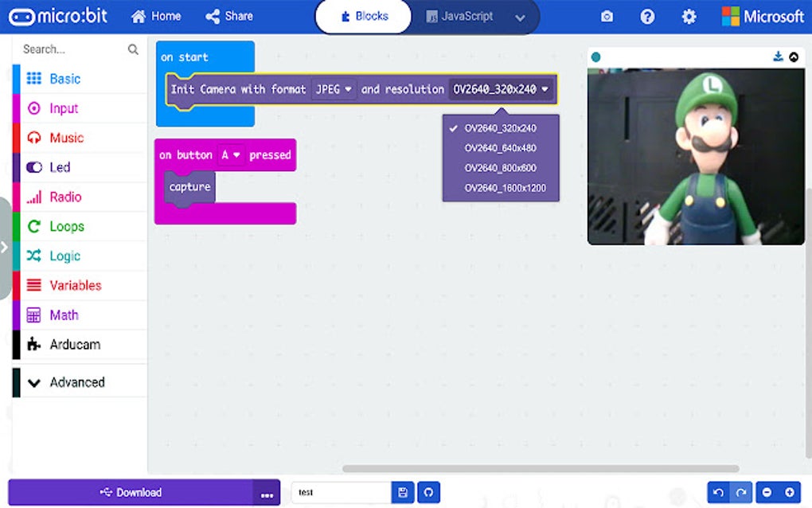Image resolution: width=812 pixels, height=508 pixels.
Task: Open the JPEG format dropdown
Action: pyautogui.click(x=333, y=89)
